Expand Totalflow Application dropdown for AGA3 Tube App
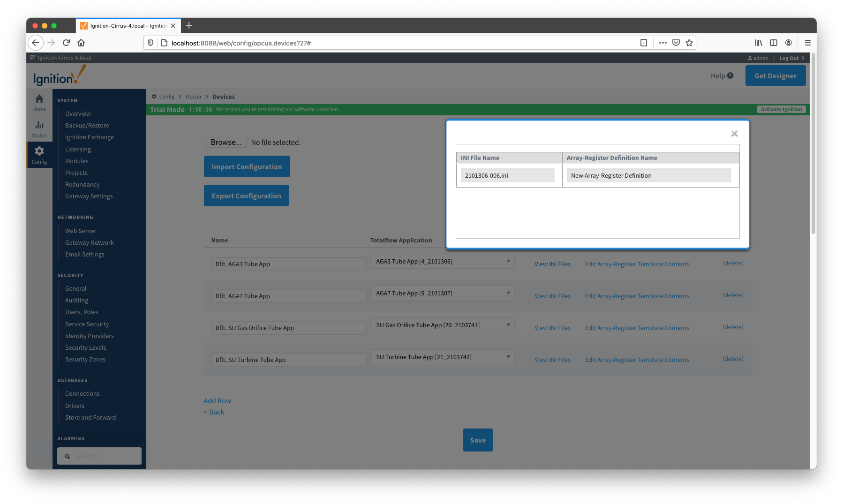Image resolution: width=843 pixels, height=504 pixels. point(442,261)
